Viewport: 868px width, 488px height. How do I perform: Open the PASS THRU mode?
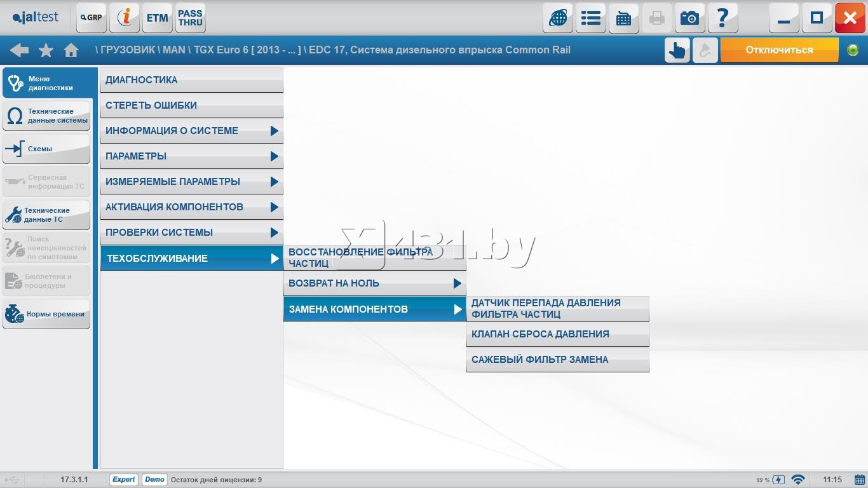click(191, 18)
